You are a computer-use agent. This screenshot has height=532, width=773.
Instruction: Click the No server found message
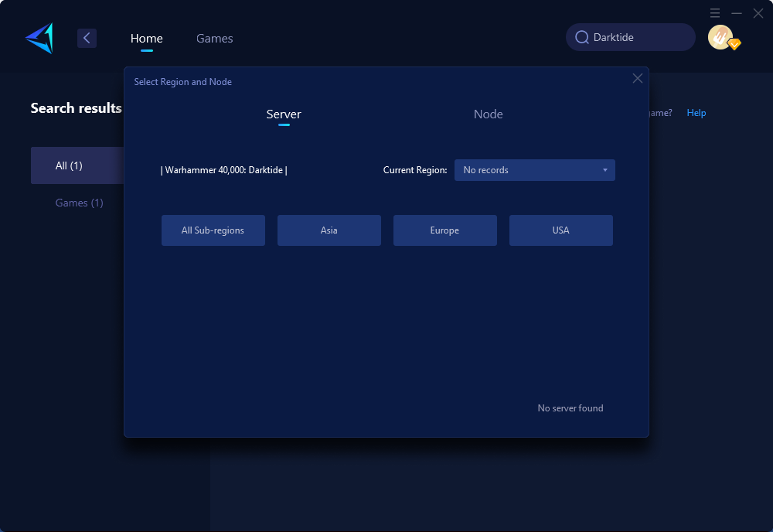point(570,408)
